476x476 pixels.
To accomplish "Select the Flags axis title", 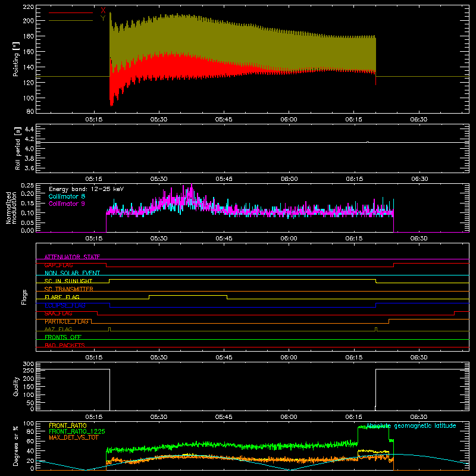I will 24,297.
